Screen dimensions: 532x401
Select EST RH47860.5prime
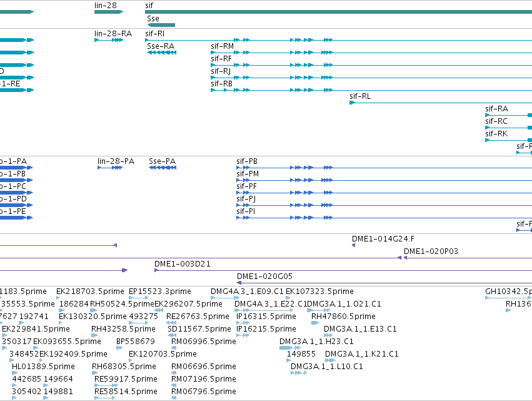point(343,317)
